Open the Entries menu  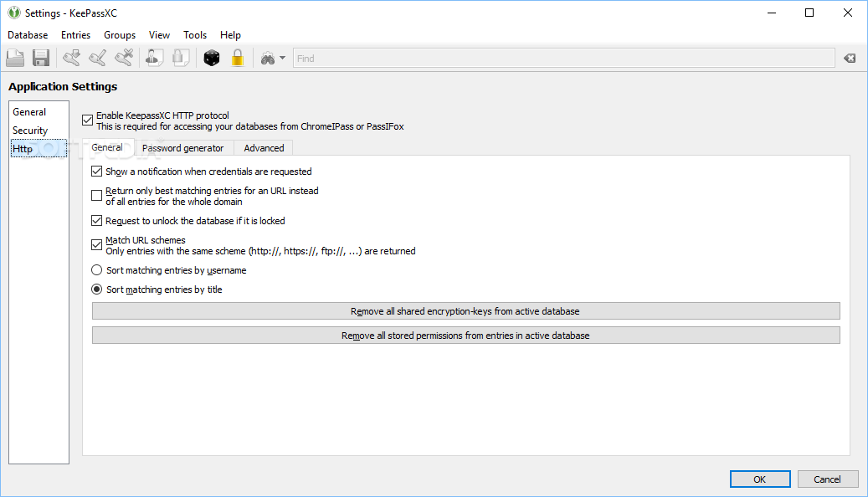point(76,35)
